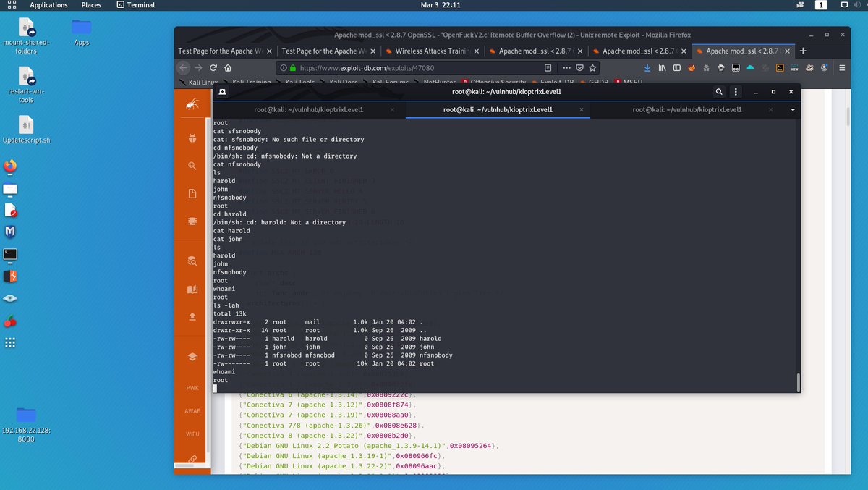The height and width of the screenshot is (490, 868).
Task: Close the Wireless Attacks Training tab
Action: [x=477, y=51]
